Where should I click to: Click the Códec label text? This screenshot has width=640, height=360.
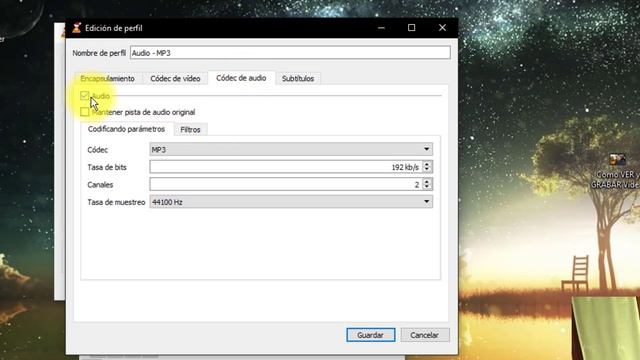point(98,150)
